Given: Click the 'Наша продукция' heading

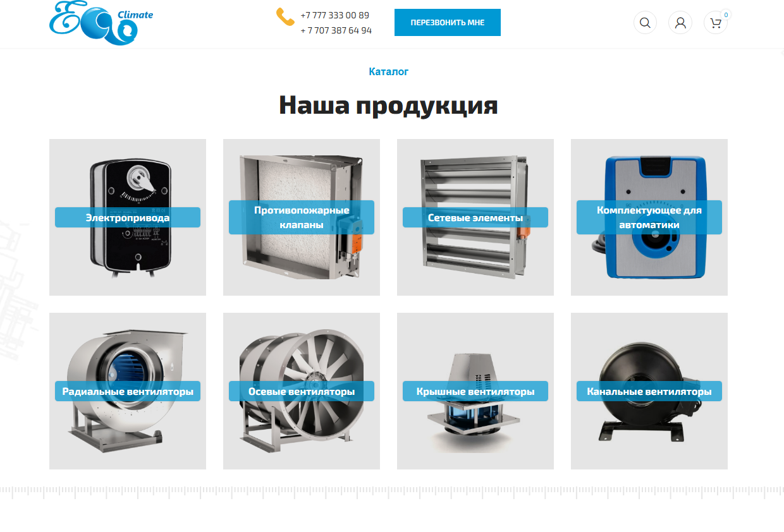Looking at the screenshot, I should pyautogui.click(x=388, y=105).
